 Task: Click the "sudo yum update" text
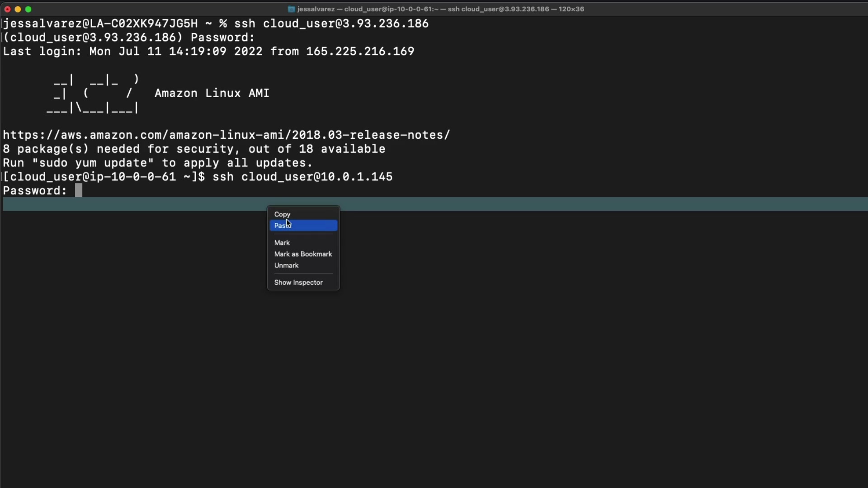93,163
